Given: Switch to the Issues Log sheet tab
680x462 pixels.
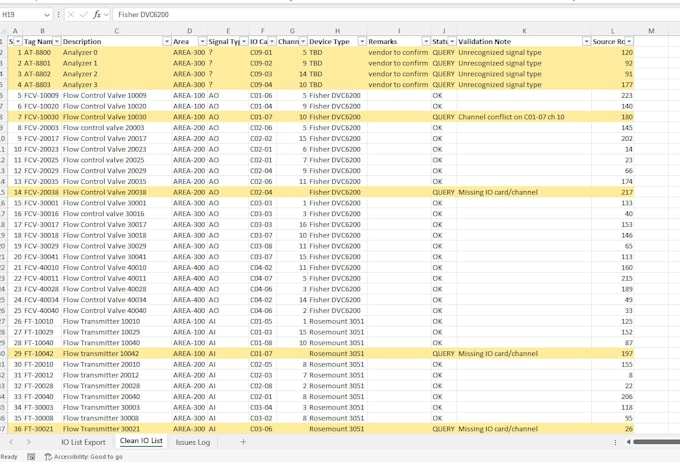Looking at the screenshot, I should click(193, 442).
